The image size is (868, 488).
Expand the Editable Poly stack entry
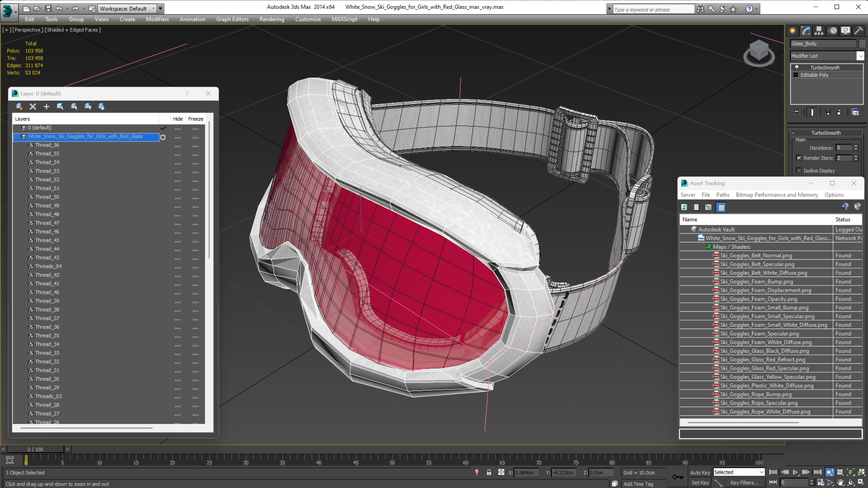pyautogui.click(x=796, y=75)
